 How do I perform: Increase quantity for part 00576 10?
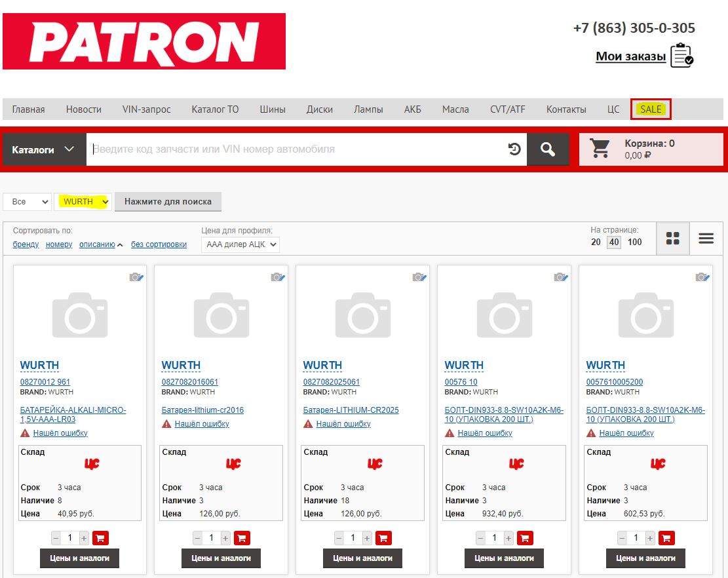509,539
